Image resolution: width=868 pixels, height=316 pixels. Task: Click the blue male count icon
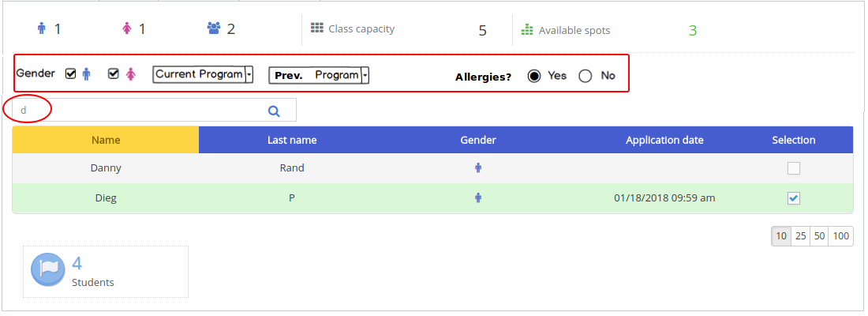(42, 28)
